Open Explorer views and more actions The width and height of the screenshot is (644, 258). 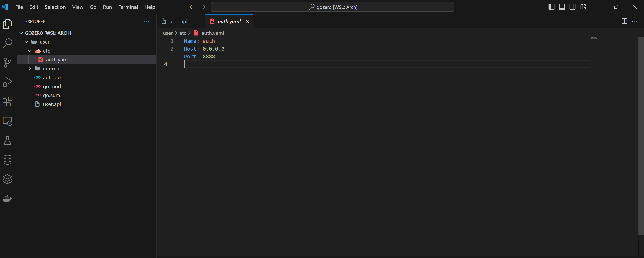(147, 21)
